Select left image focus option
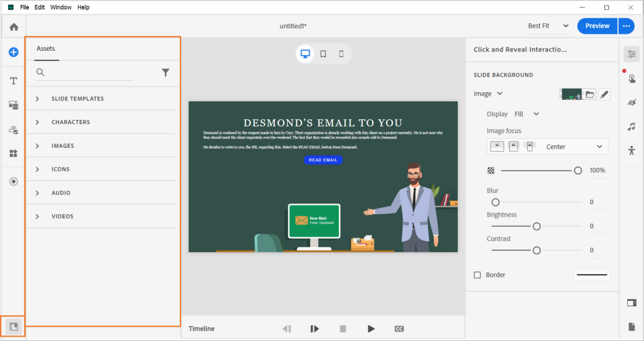644x341 pixels. coord(497,146)
